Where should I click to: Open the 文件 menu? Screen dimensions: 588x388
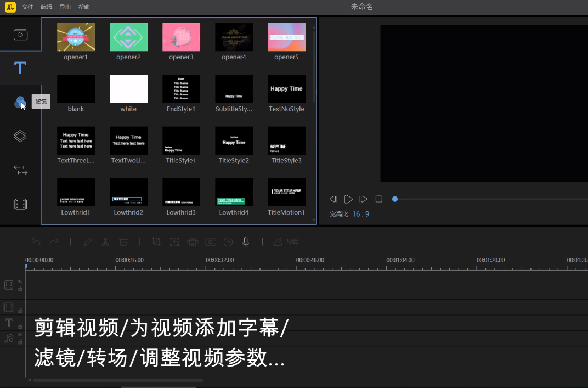pyautogui.click(x=28, y=7)
